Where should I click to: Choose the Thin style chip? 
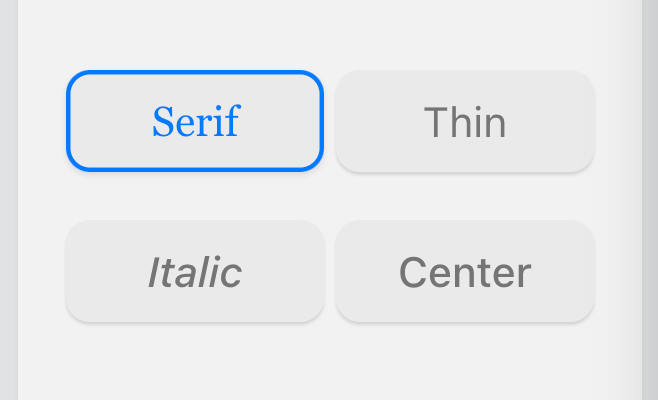(465, 121)
